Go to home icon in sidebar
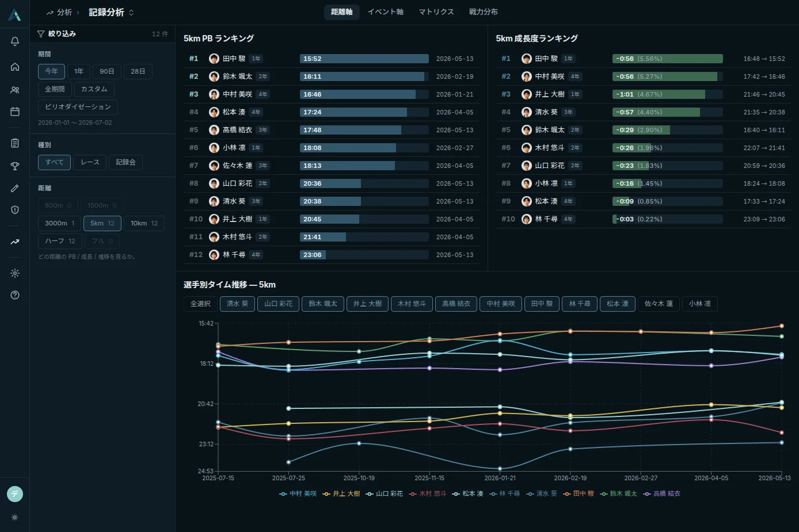Image resolution: width=799 pixels, height=532 pixels. coord(15,67)
